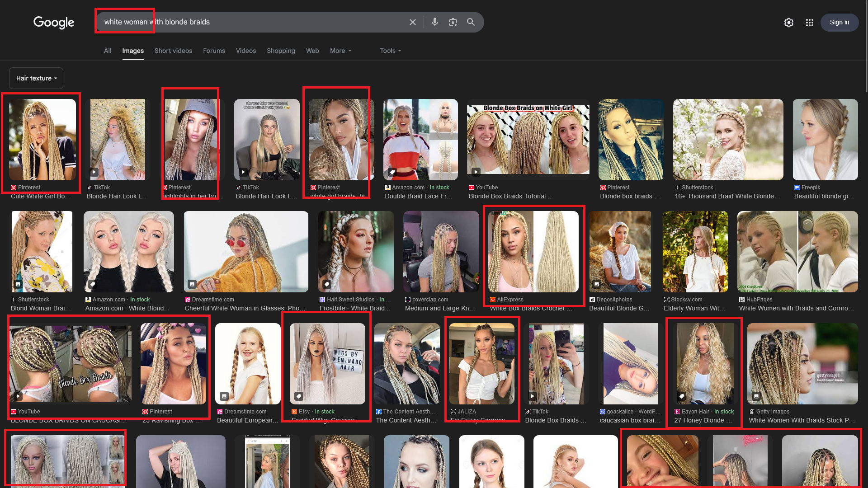The width and height of the screenshot is (868, 488).
Task: Click Amazon.com source label under White Blonde
Action: tap(105, 300)
